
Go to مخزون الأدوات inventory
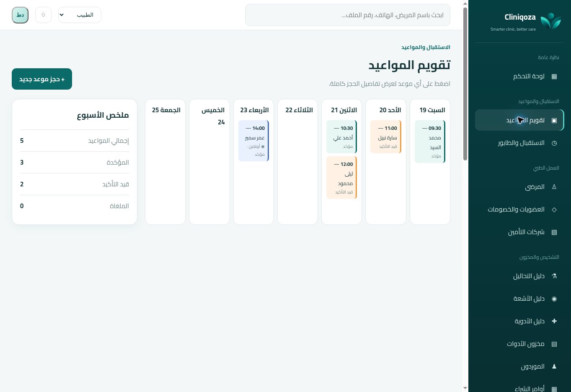pos(519,344)
